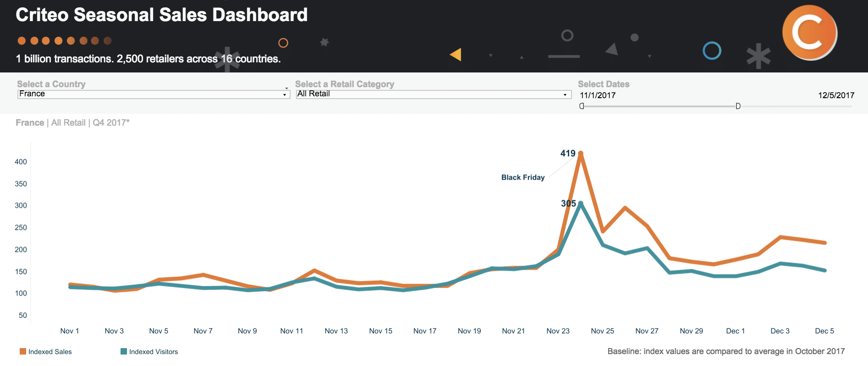868x366 pixels.
Task: Click the orange Criteo C logo
Action: [x=810, y=33]
